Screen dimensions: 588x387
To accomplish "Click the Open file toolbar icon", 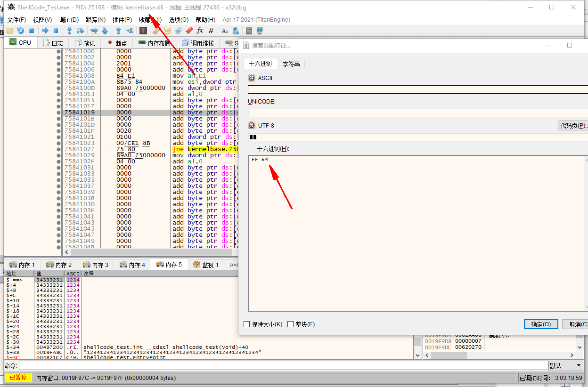I will (9, 31).
